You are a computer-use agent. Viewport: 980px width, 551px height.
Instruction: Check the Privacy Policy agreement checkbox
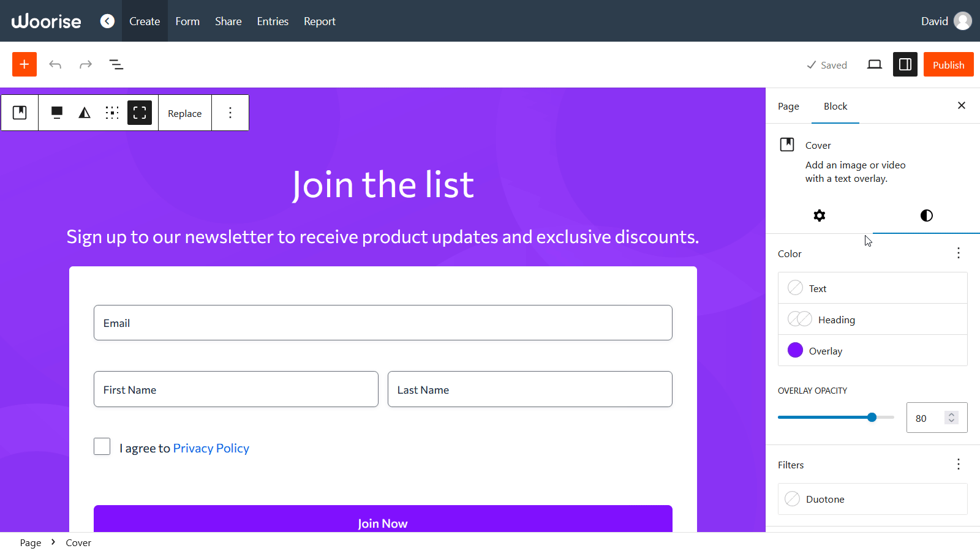(102, 446)
